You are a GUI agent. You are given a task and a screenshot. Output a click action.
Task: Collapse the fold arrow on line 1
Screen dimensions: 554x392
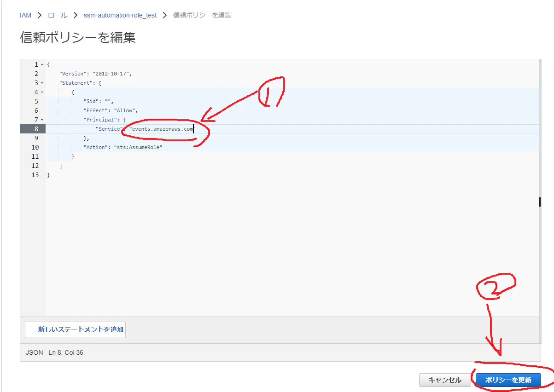tap(42, 65)
